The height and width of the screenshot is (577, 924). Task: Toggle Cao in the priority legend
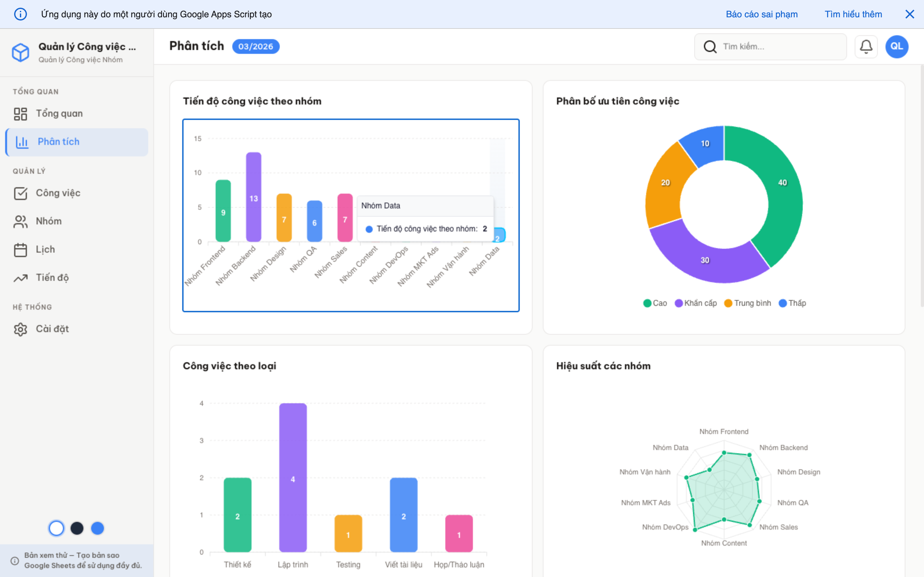(x=654, y=303)
